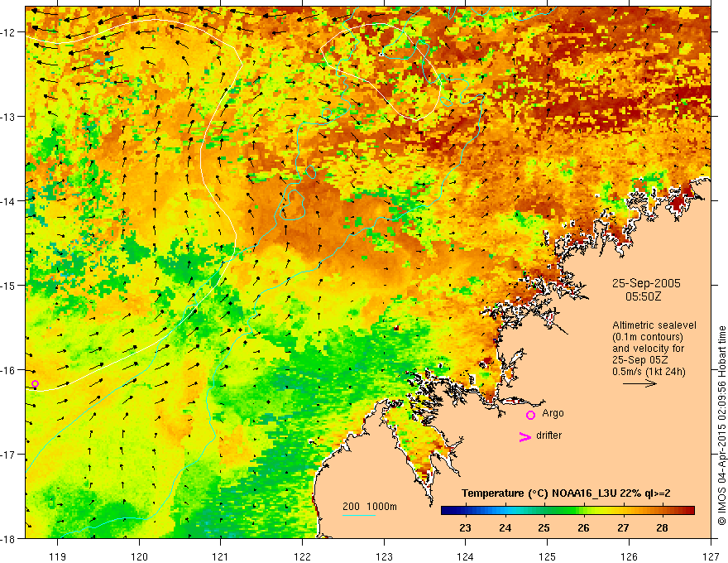Click the 0.5m/s velocity scale arrow
728x563 pixels.
[639, 383]
